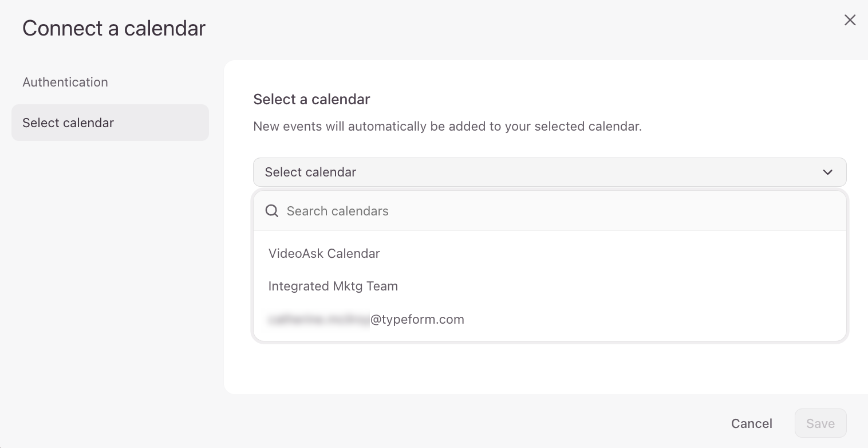
Task: Click blank footer area left of Cancel
Action: [401, 423]
